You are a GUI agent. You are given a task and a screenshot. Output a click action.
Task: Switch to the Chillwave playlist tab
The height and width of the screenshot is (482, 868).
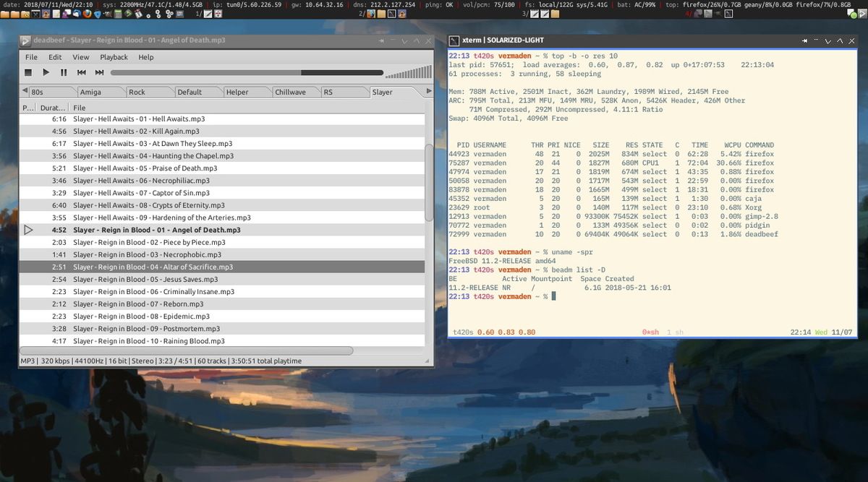pos(290,92)
